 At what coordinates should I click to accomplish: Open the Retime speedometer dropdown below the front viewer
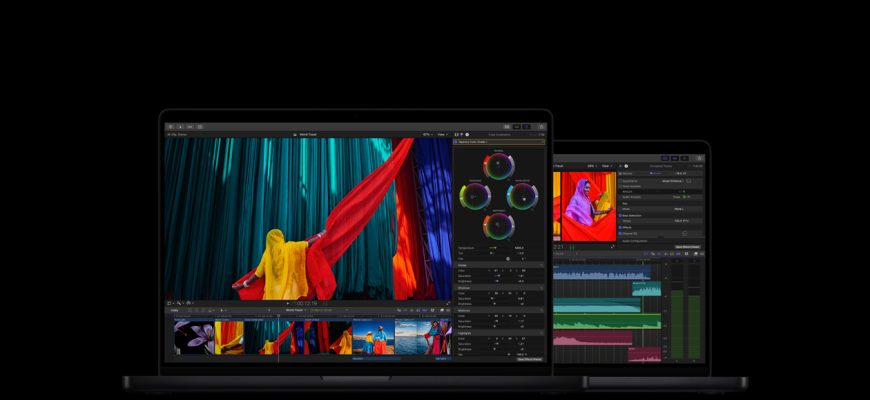190,303
